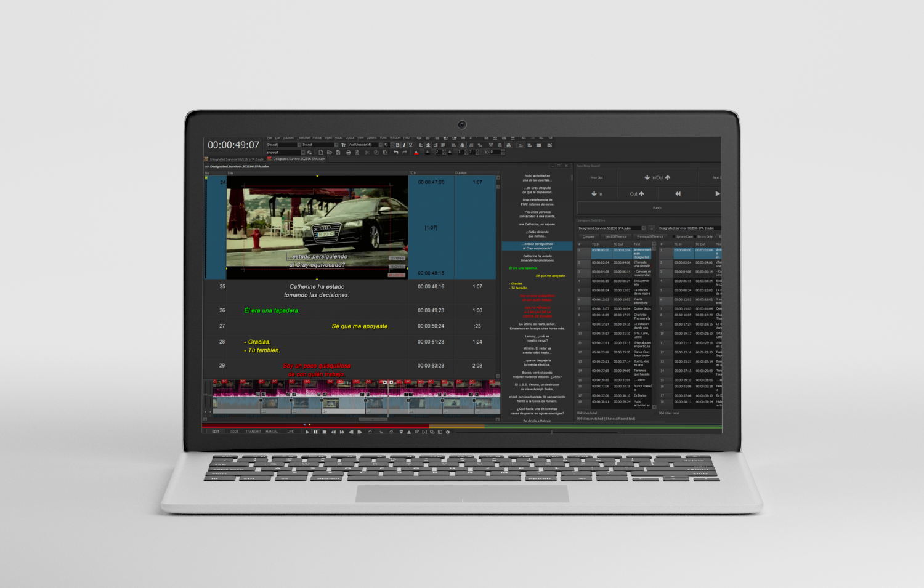The width and height of the screenshot is (924, 588).
Task: Click the main timecode display 00:00:49:07
Action: tap(233, 145)
